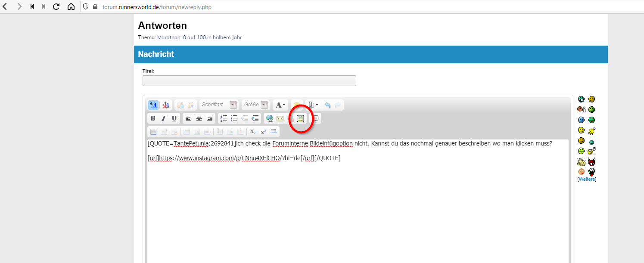Toggle bold formatting
The width and height of the screenshot is (644, 263).
pos(153,118)
